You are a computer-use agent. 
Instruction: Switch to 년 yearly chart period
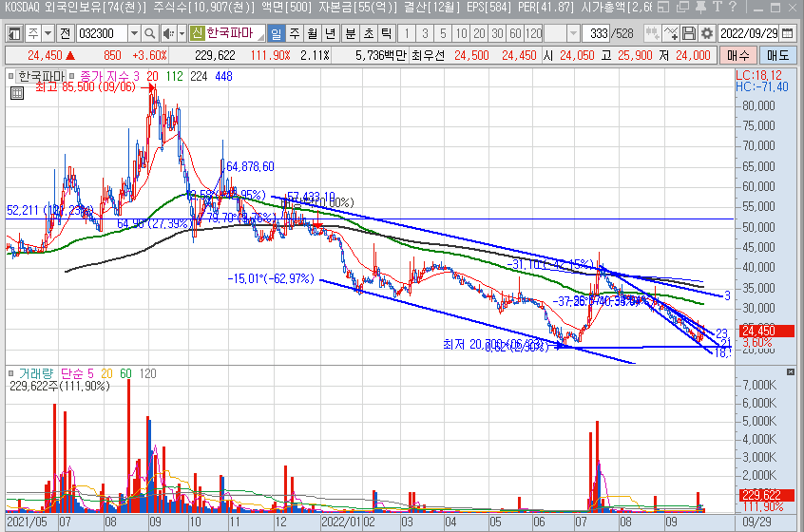coord(330,34)
